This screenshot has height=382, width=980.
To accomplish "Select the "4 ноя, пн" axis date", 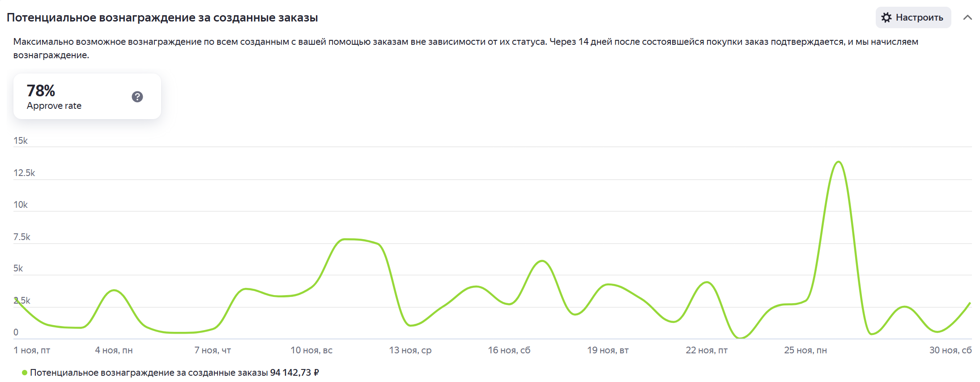I will pos(114,350).
